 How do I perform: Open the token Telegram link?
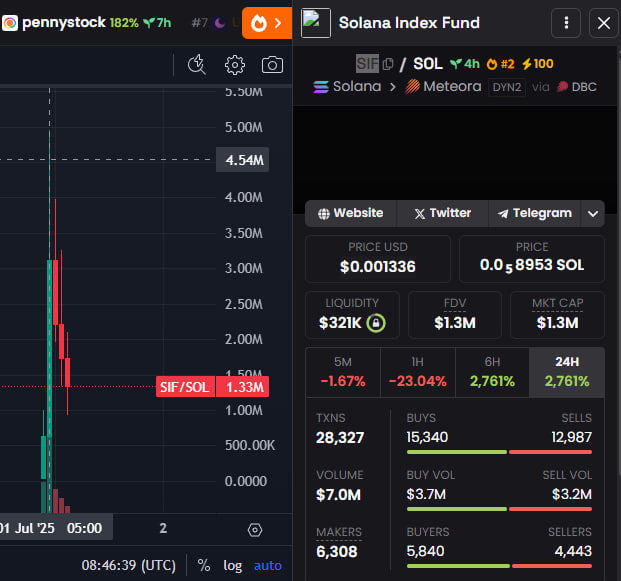535,213
